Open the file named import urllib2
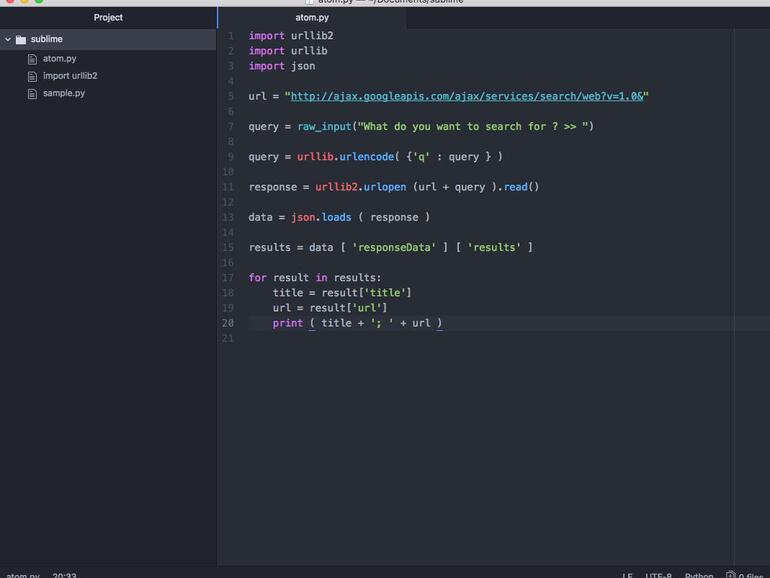 click(70, 76)
